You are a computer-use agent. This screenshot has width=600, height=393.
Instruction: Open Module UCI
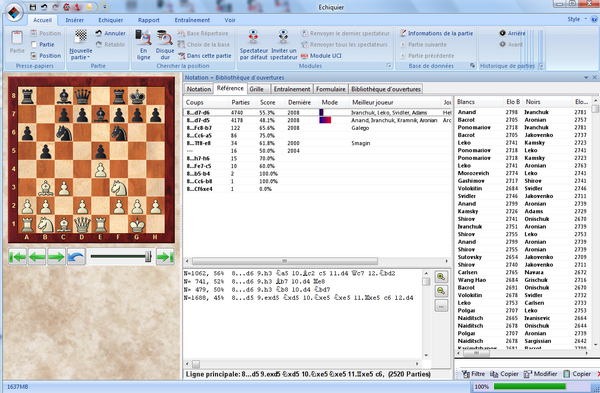[x=321, y=55]
